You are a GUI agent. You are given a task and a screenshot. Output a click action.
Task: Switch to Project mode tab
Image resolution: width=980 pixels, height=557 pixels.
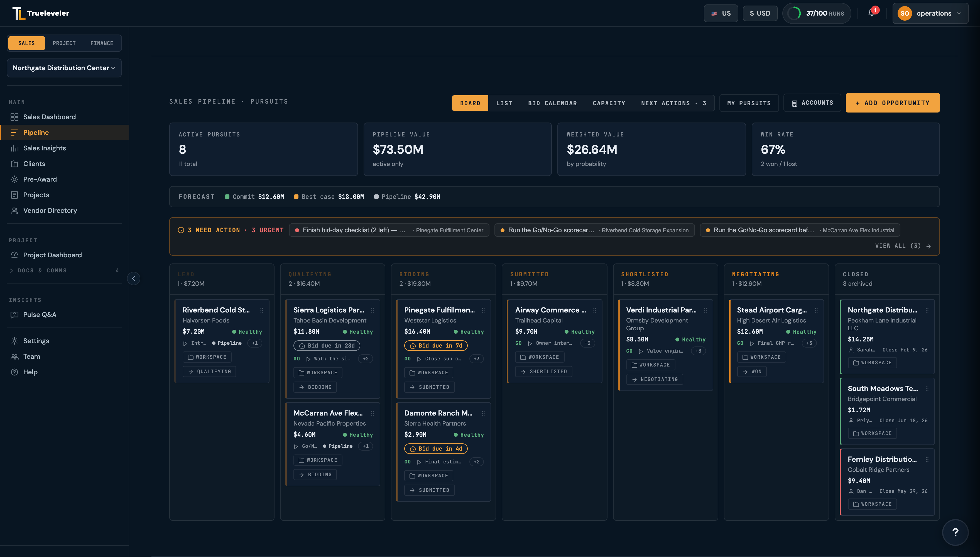click(64, 43)
